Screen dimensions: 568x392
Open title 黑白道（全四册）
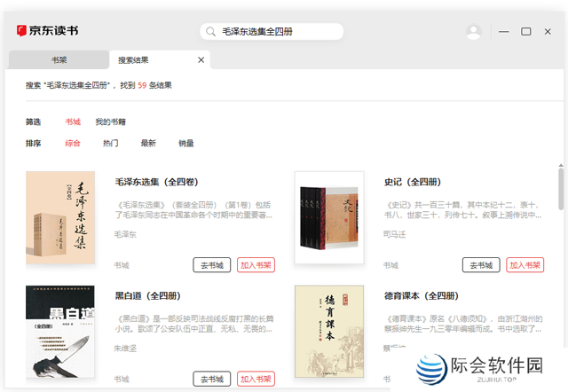click(x=148, y=295)
